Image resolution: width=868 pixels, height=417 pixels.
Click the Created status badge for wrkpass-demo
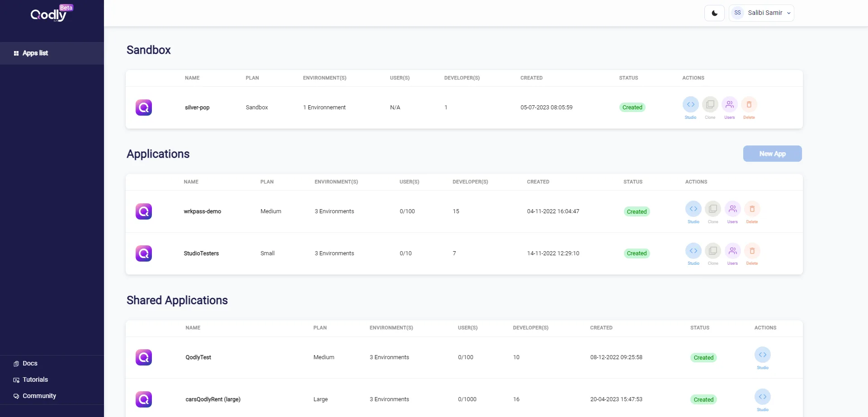pyautogui.click(x=637, y=211)
